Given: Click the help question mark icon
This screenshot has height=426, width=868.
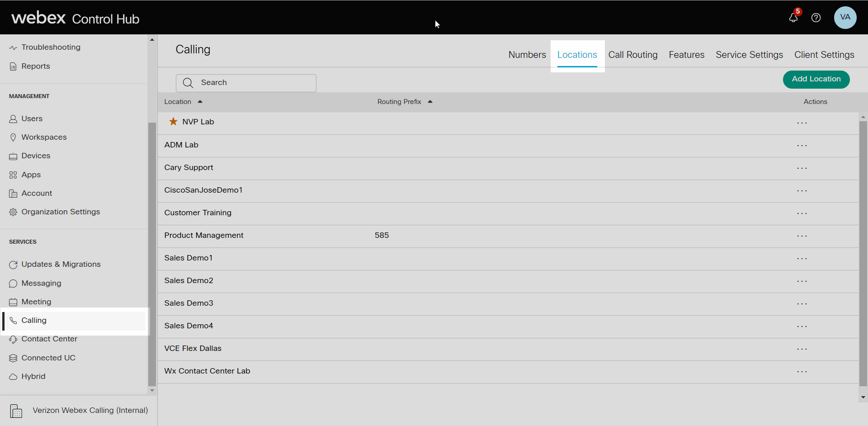Looking at the screenshot, I should pyautogui.click(x=816, y=18).
